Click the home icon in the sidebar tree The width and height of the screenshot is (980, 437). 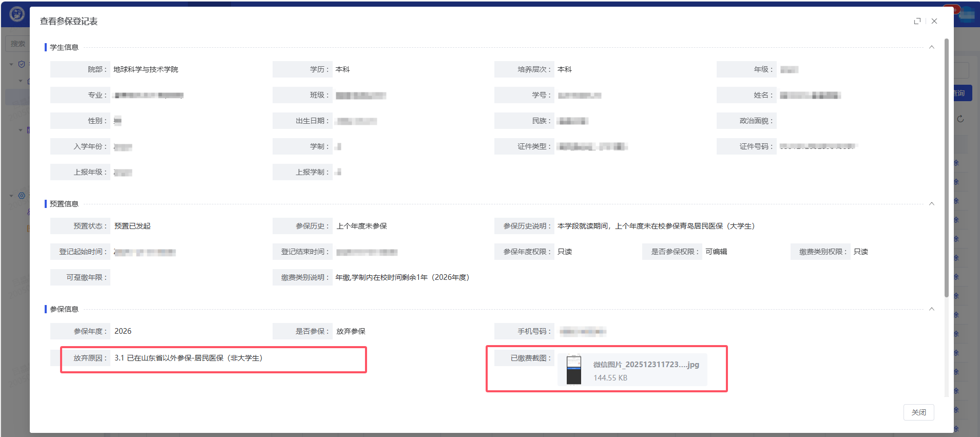click(29, 81)
